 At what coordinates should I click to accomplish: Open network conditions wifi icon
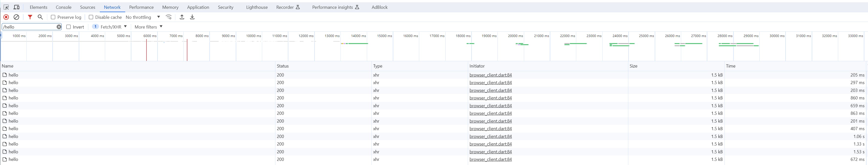(169, 17)
